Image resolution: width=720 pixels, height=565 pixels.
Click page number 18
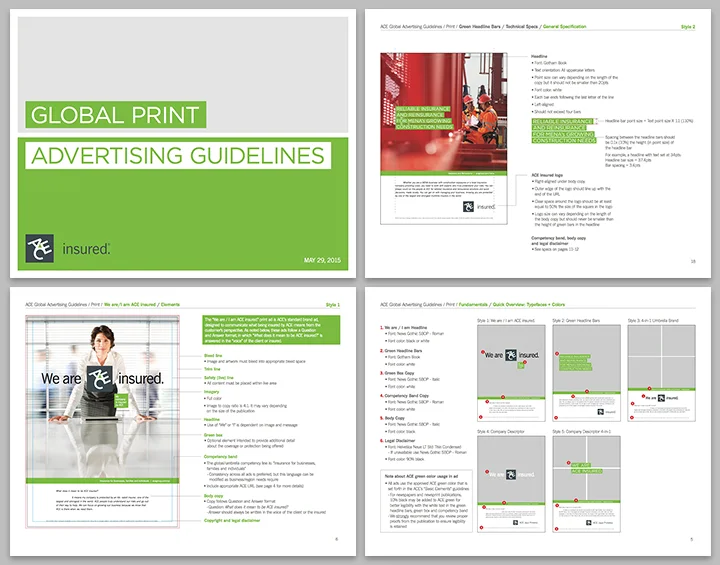[x=693, y=261]
